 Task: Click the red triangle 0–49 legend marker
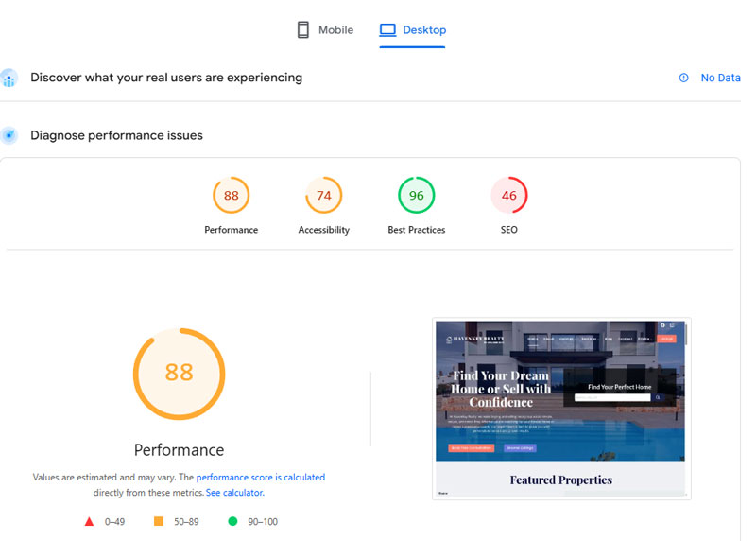click(90, 521)
